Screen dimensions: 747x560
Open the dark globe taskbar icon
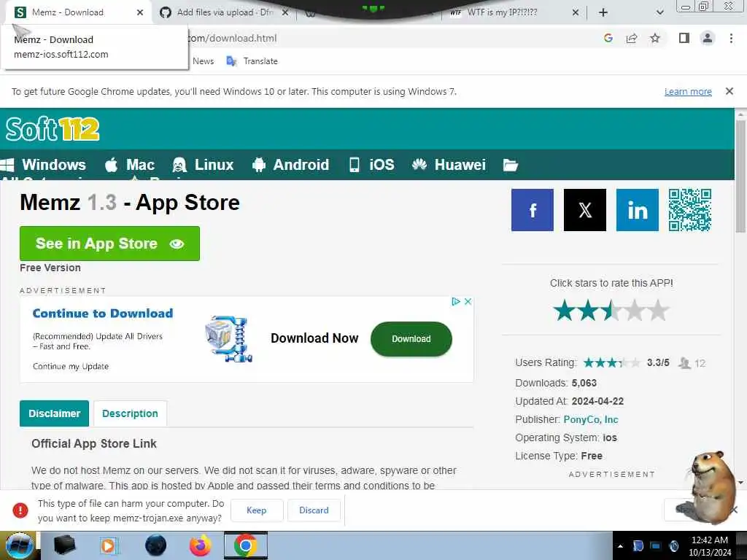155,545
